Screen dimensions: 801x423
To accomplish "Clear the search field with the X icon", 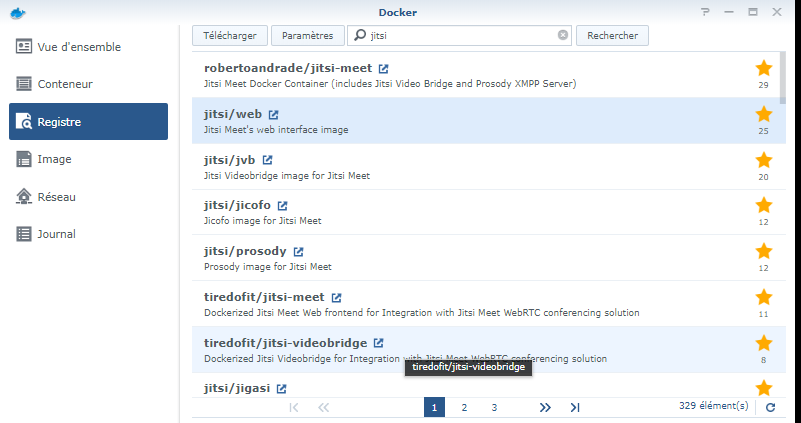I will click(562, 35).
